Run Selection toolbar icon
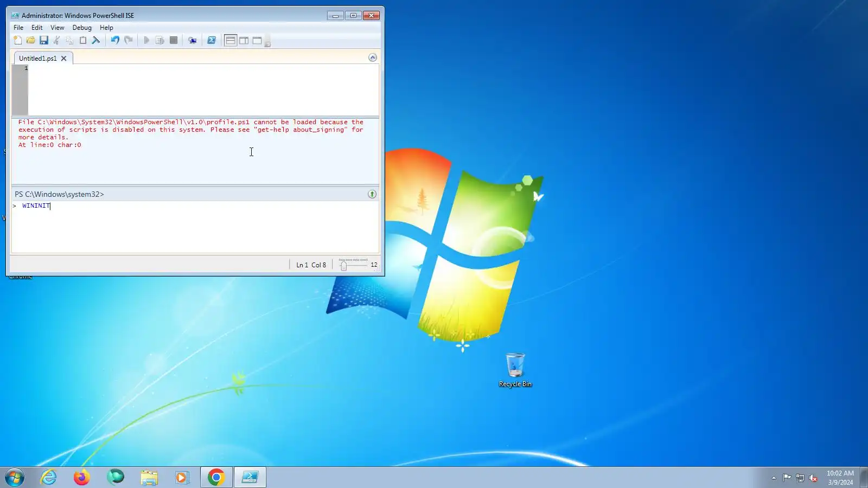The height and width of the screenshot is (488, 868). (x=160, y=40)
